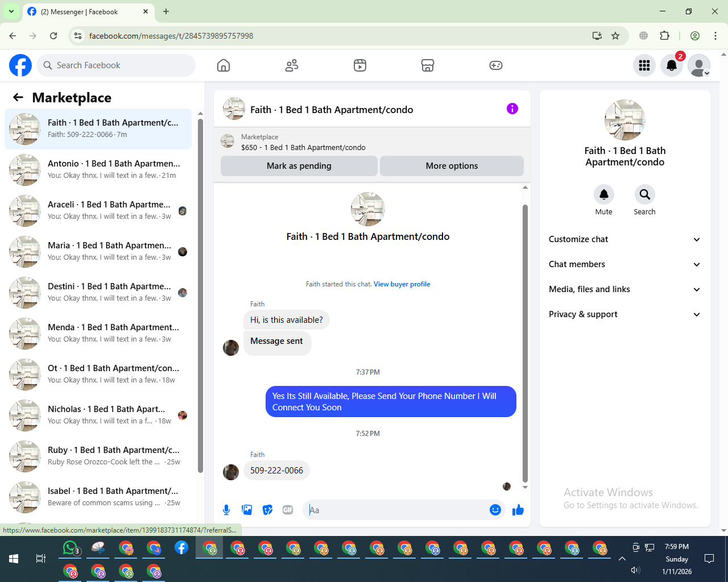Open the Friends icon in top navigation
The image size is (728, 582).
coord(292,65)
